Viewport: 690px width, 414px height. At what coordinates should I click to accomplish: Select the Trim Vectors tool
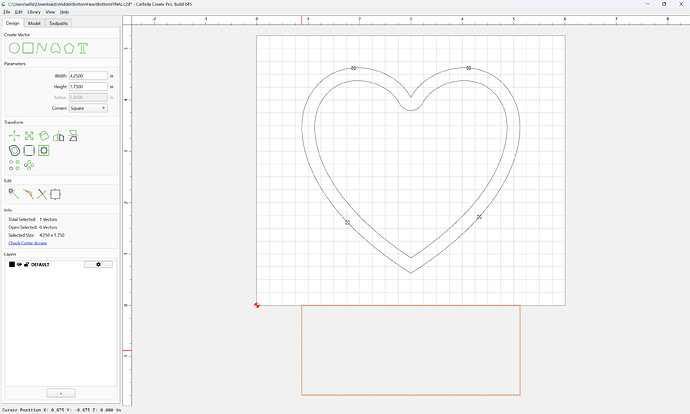42,194
